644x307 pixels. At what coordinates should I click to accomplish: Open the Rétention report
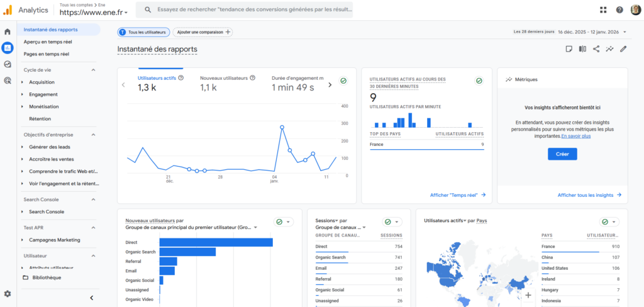click(x=40, y=119)
